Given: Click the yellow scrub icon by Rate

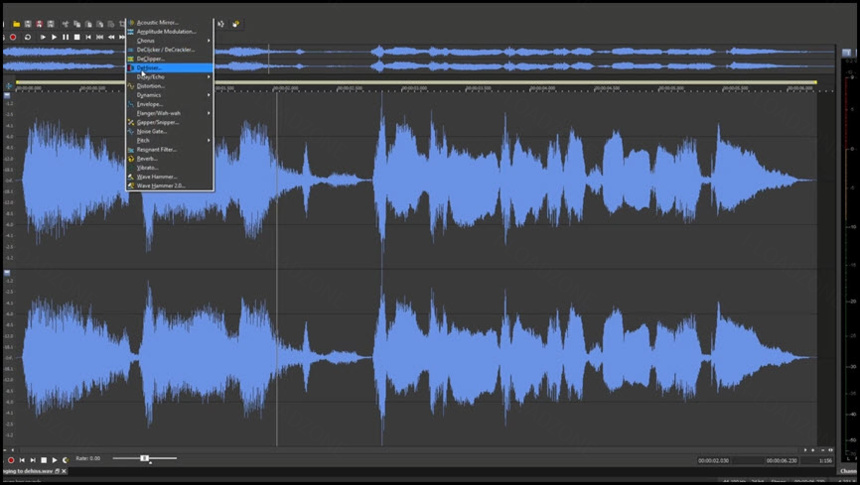Looking at the screenshot, I should [x=65, y=460].
